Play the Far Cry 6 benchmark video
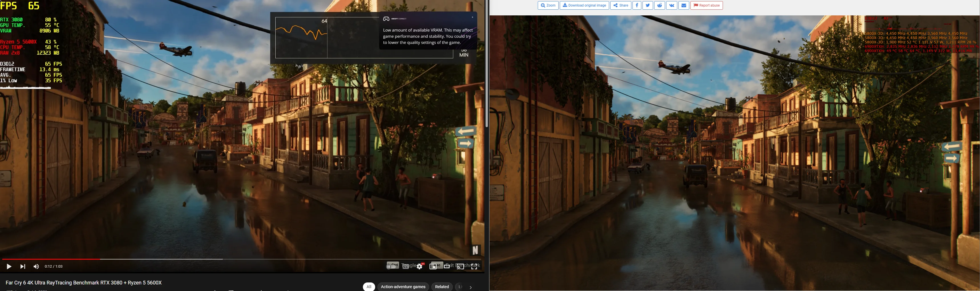Viewport: 980px width, 291px height. (9, 266)
